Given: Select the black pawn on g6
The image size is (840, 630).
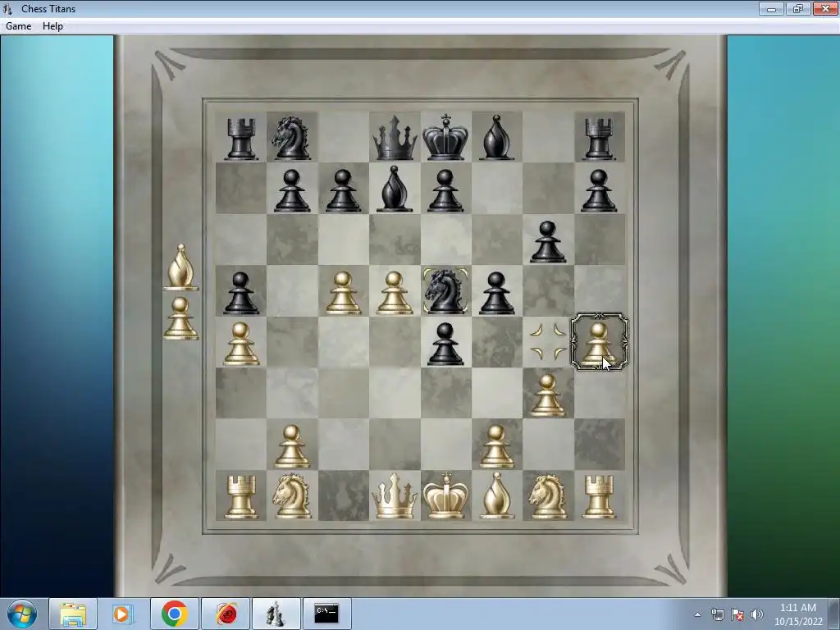Looking at the screenshot, I should pyautogui.click(x=547, y=242).
